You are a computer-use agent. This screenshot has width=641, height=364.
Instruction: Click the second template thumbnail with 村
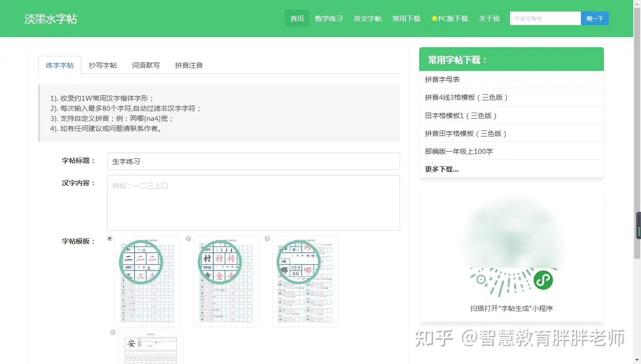pyautogui.click(x=226, y=282)
